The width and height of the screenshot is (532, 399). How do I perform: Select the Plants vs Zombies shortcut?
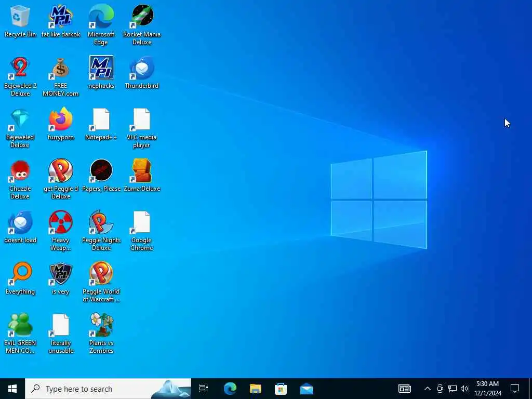[x=101, y=334]
